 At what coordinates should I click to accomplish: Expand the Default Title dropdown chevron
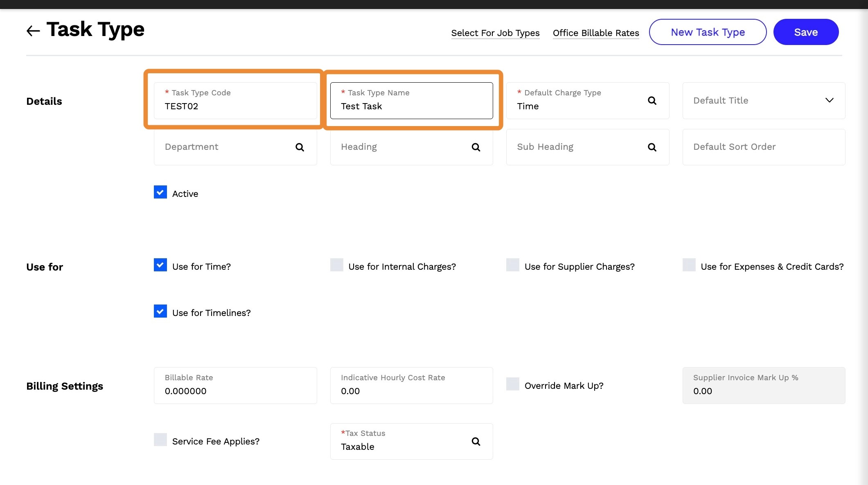coord(829,100)
